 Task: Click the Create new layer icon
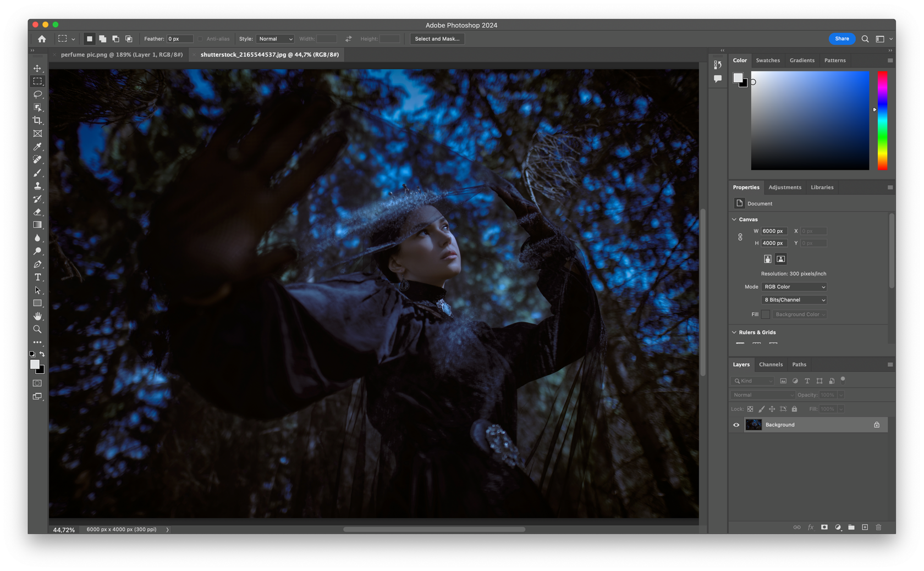pyautogui.click(x=865, y=527)
